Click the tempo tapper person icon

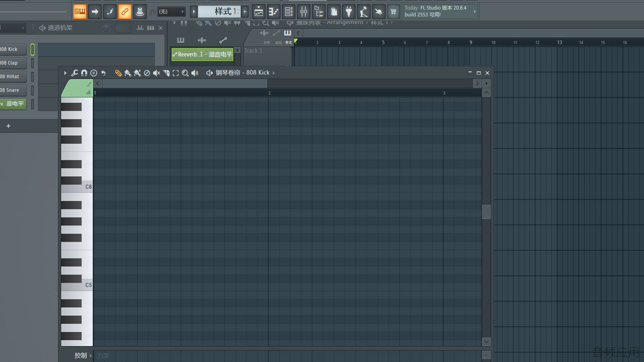[364, 12]
